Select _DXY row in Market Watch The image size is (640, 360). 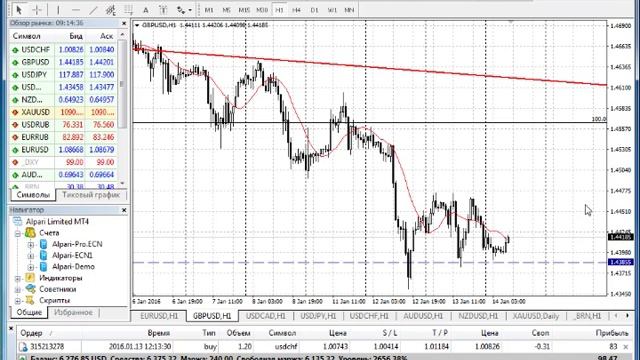pos(63,162)
